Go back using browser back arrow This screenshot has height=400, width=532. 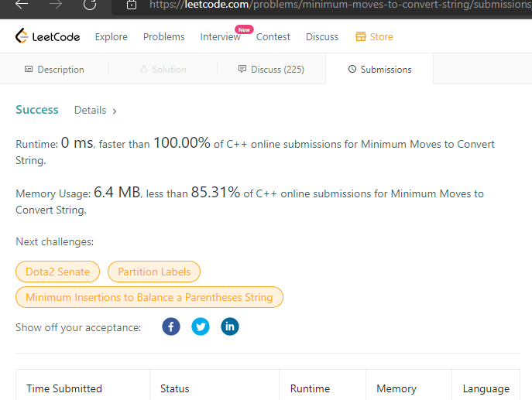[x=22, y=5]
